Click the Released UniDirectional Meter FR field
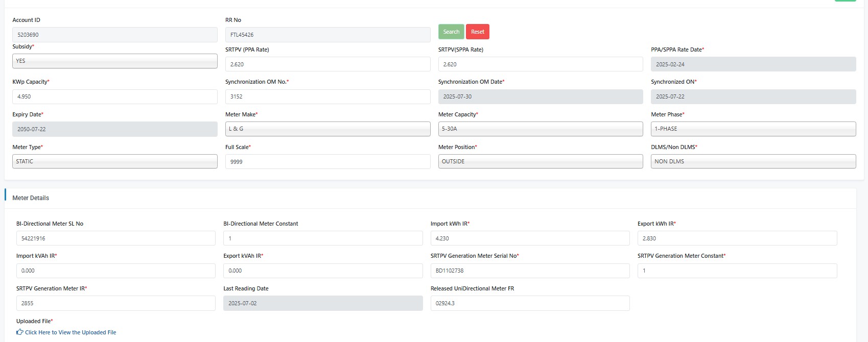The height and width of the screenshot is (342, 868). click(x=530, y=303)
